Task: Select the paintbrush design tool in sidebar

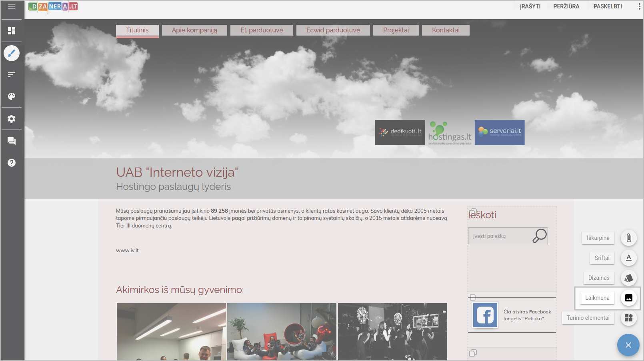Action: [x=12, y=53]
